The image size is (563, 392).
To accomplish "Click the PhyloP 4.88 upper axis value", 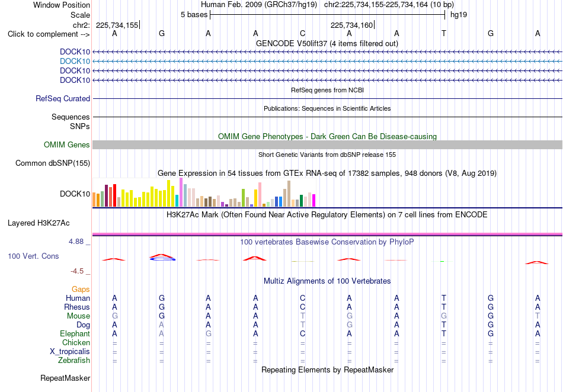I will click(76, 242).
